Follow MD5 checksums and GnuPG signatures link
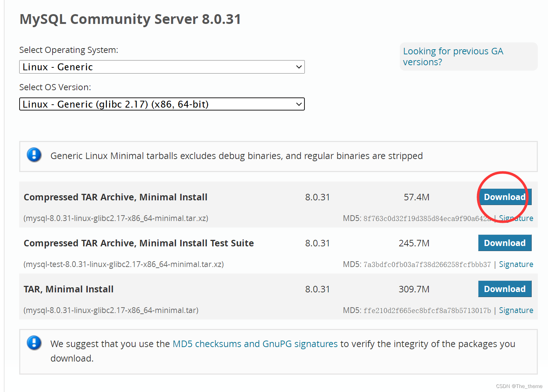Image resolution: width=548 pixels, height=392 pixels. pyautogui.click(x=255, y=344)
